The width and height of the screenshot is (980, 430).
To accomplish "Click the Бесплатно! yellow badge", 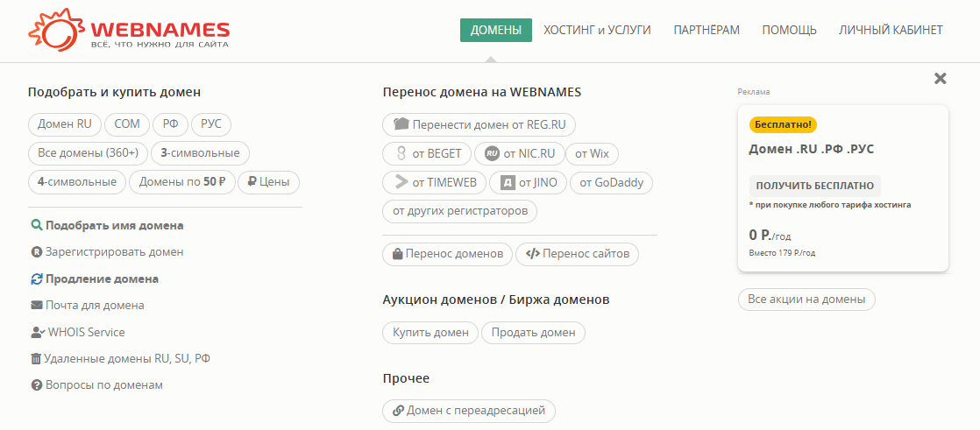I will [x=783, y=124].
